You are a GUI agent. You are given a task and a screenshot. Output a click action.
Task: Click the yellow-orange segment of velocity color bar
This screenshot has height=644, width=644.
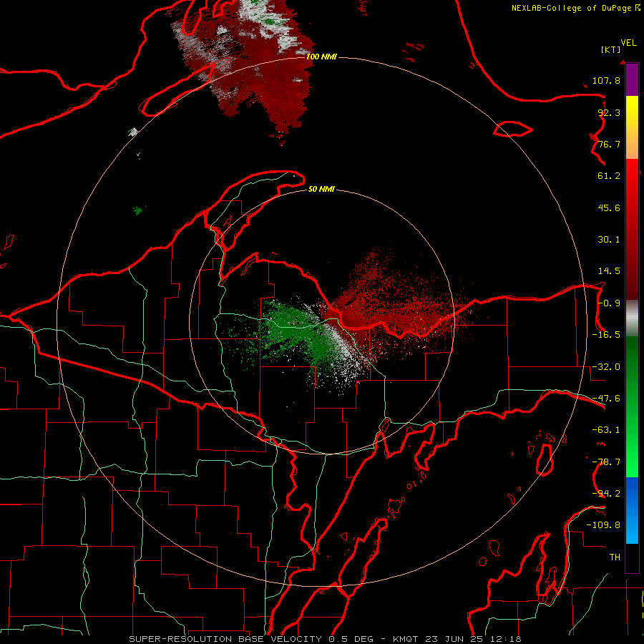(x=632, y=127)
